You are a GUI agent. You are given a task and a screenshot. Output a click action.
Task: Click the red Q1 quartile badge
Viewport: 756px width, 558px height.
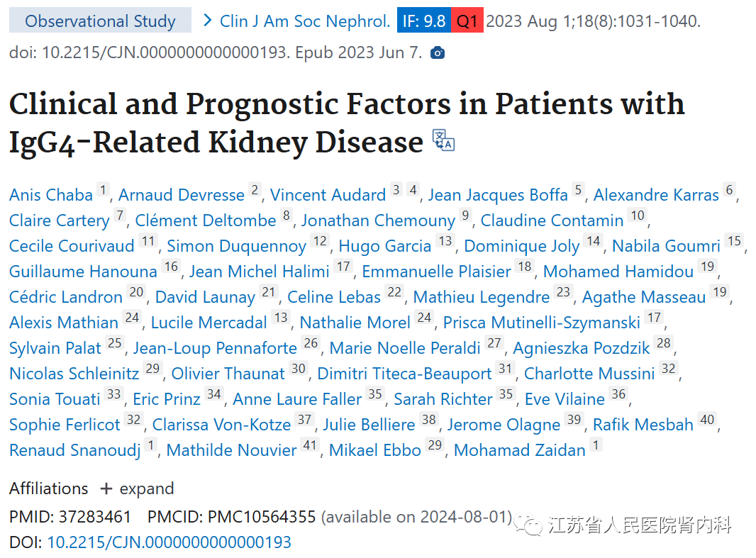[x=467, y=21]
